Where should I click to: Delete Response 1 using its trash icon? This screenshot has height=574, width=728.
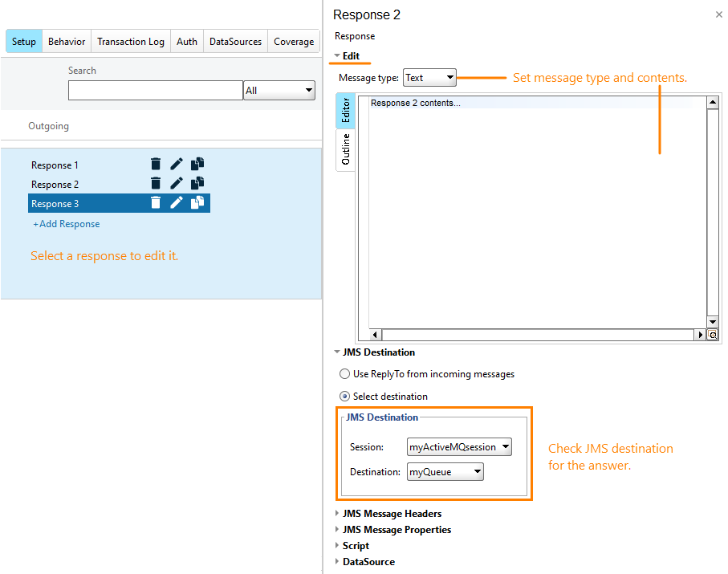(156, 164)
